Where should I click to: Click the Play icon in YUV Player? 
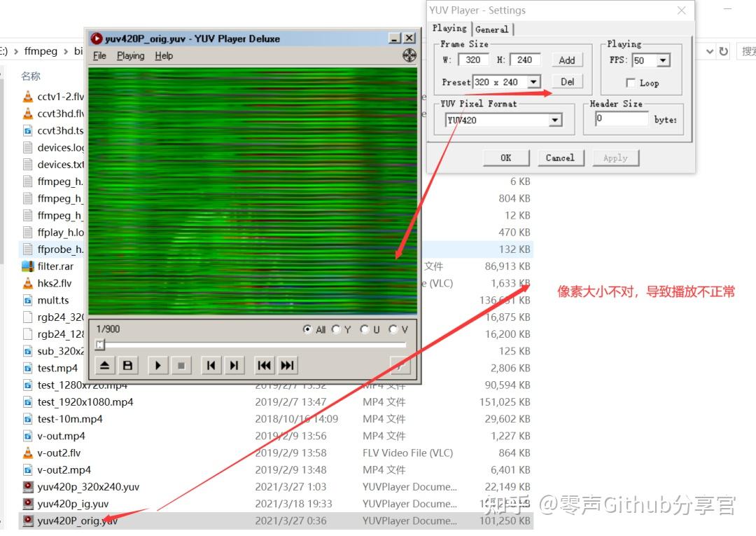point(157,365)
